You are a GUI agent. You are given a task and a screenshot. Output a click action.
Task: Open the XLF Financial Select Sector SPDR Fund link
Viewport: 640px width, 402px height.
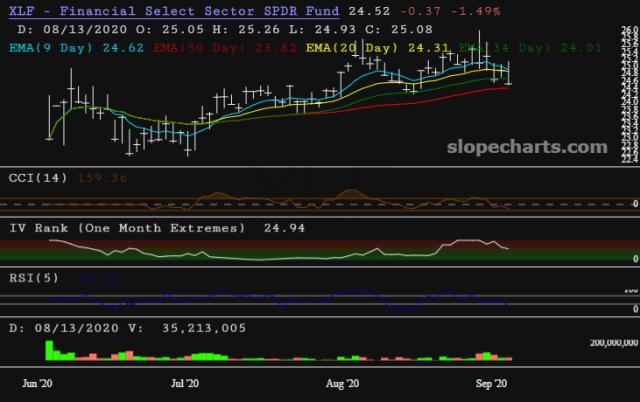174,11
